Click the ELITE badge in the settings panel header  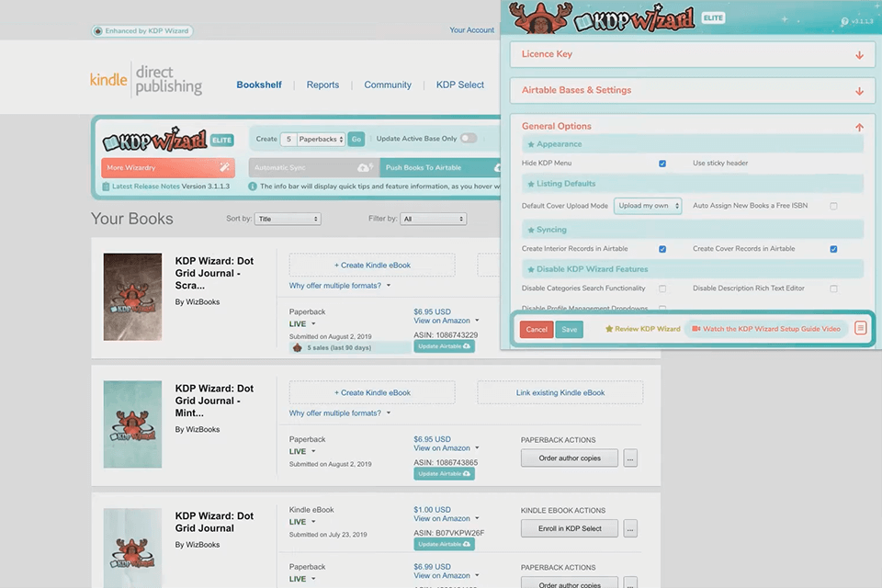[x=713, y=18]
